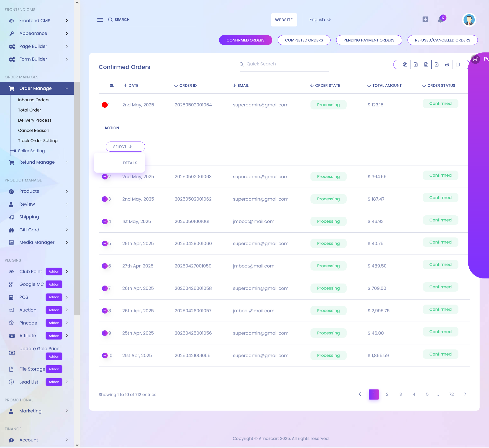Image resolution: width=489 pixels, height=448 pixels.
Task: Export table to PDF icon
Action: pos(437,65)
